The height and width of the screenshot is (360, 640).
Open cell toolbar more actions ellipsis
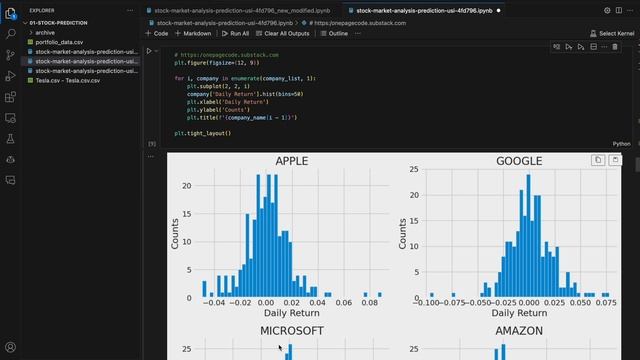point(604,47)
